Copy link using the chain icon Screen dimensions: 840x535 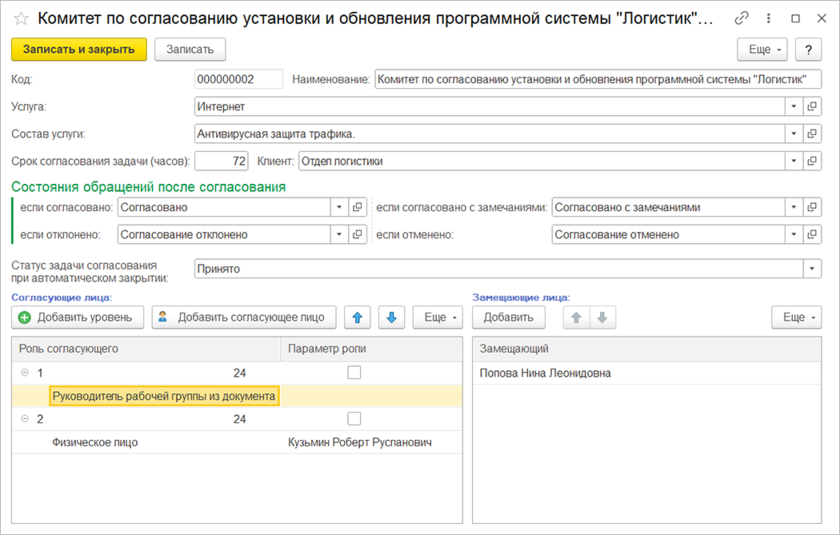click(x=741, y=18)
